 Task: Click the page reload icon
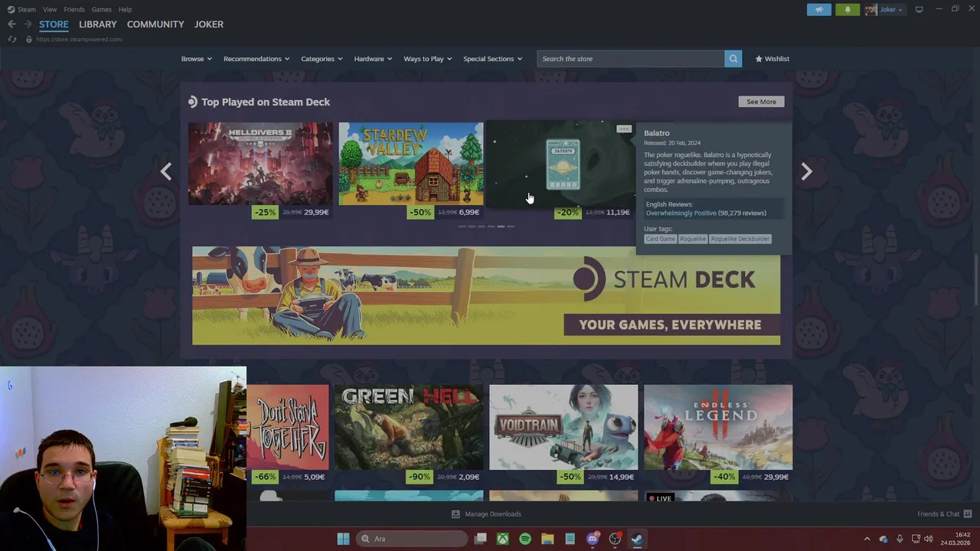click(x=12, y=39)
